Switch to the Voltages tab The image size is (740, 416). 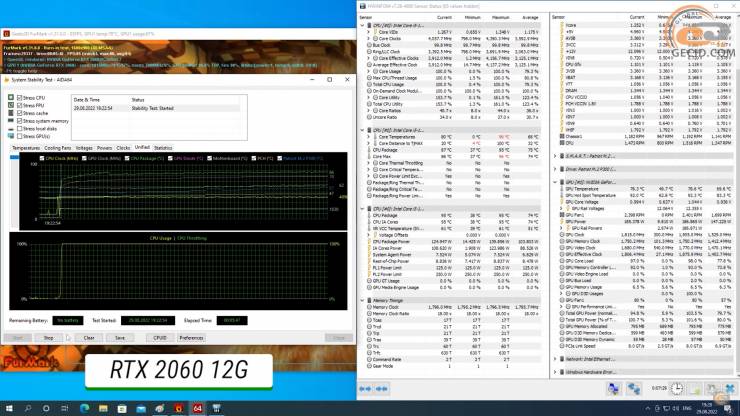84,148
